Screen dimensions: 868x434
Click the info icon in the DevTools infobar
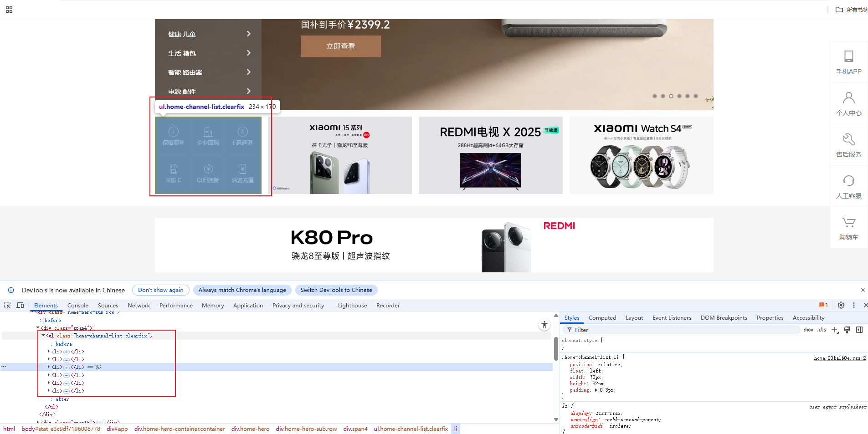[x=11, y=290]
